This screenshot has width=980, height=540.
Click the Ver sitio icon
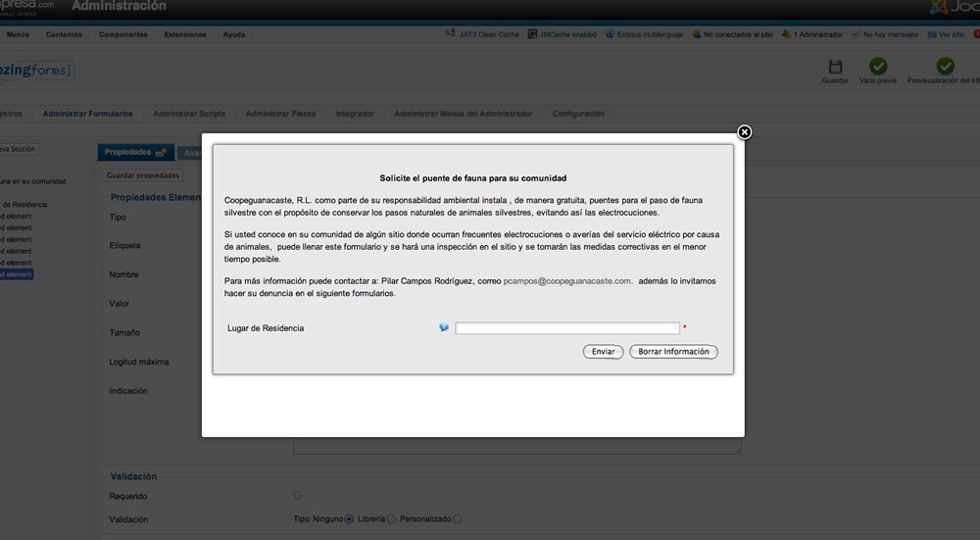click(x=931, y=34)
